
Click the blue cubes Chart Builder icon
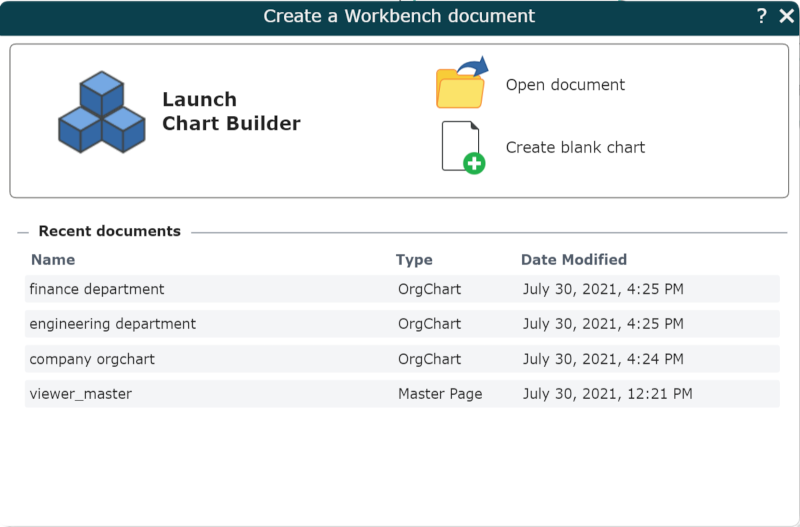click(101, 112)
